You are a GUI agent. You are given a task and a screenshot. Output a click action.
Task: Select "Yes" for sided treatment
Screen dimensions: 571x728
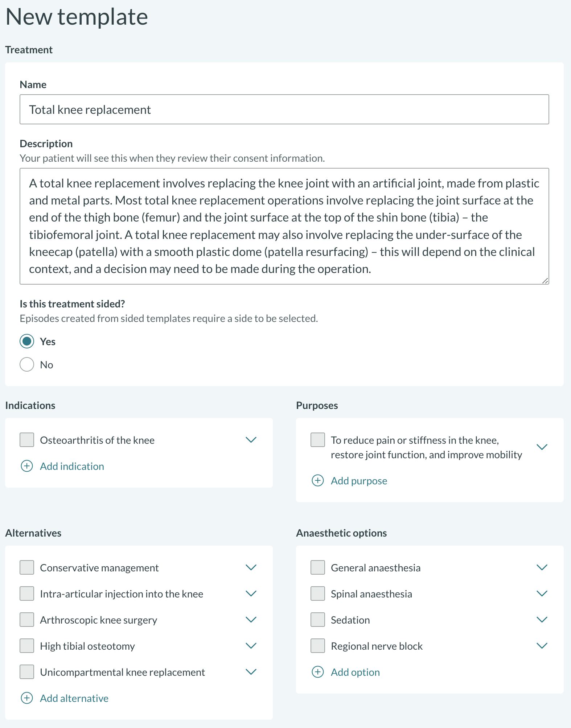click(26, 341)
